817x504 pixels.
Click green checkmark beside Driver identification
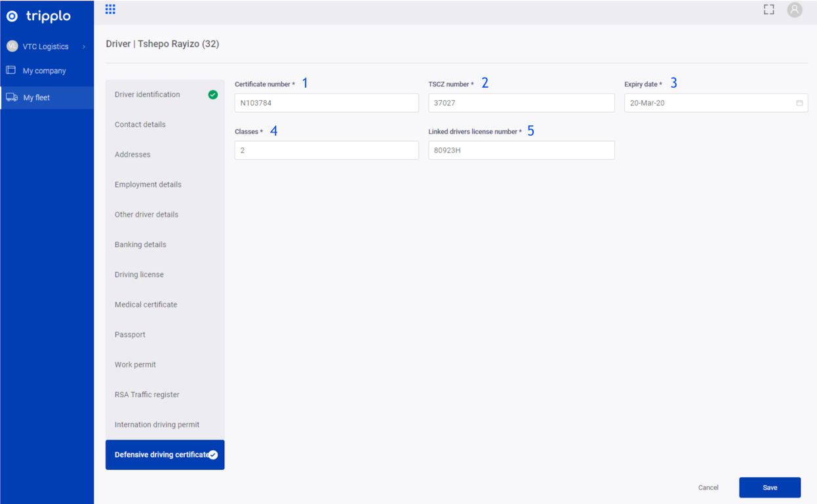tap(212, 94)
